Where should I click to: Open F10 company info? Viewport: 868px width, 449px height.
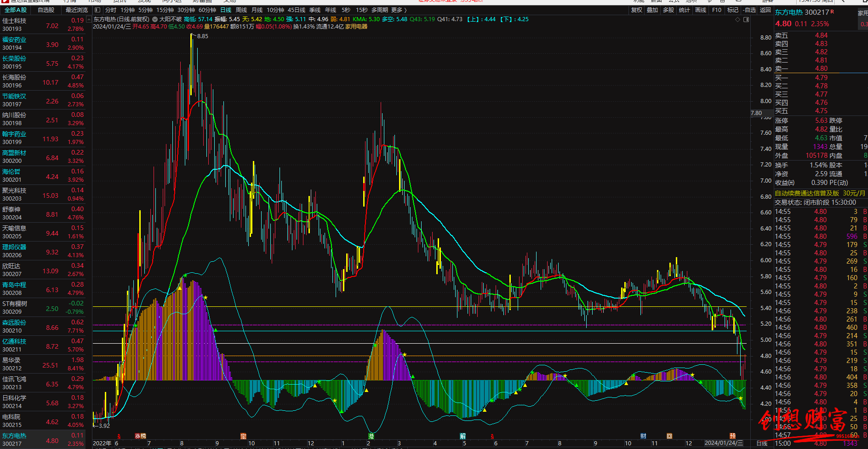pyautogui.click(x=717, y=10)
